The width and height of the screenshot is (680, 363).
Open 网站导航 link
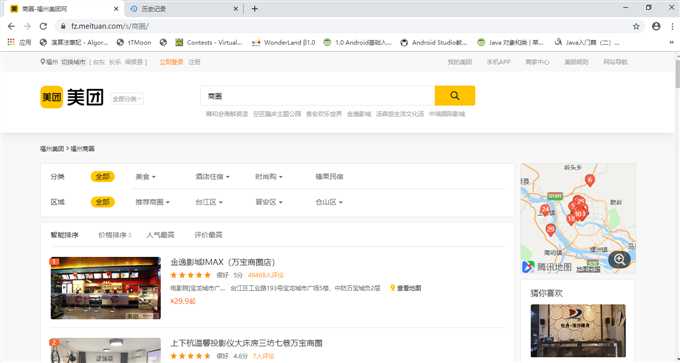[615, 62]
